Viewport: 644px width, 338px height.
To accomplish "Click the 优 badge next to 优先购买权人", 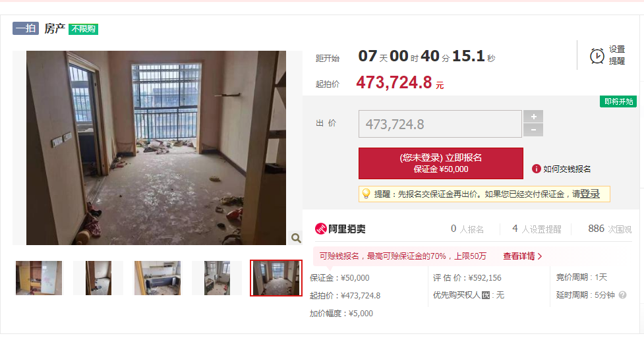I will (486, 295).
